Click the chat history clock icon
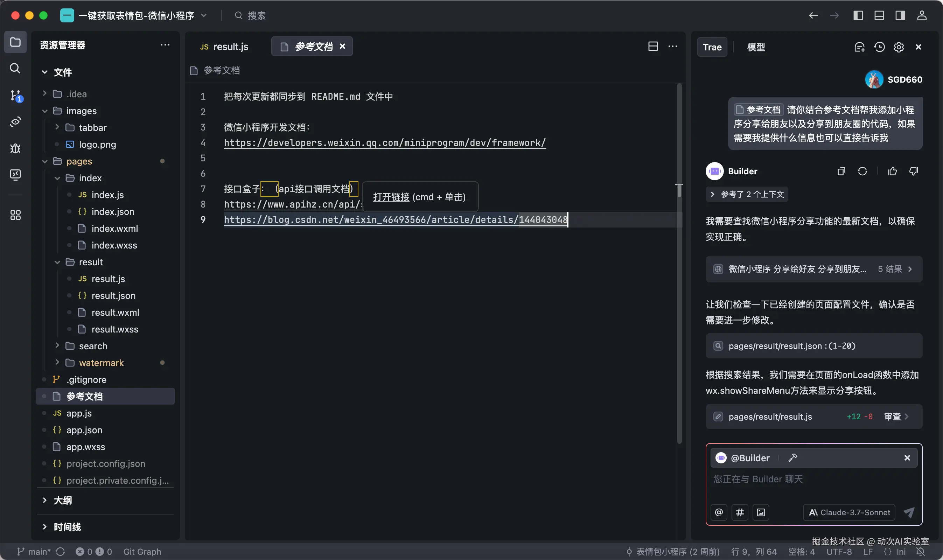943x560 pixels. (x=879, y=47)
